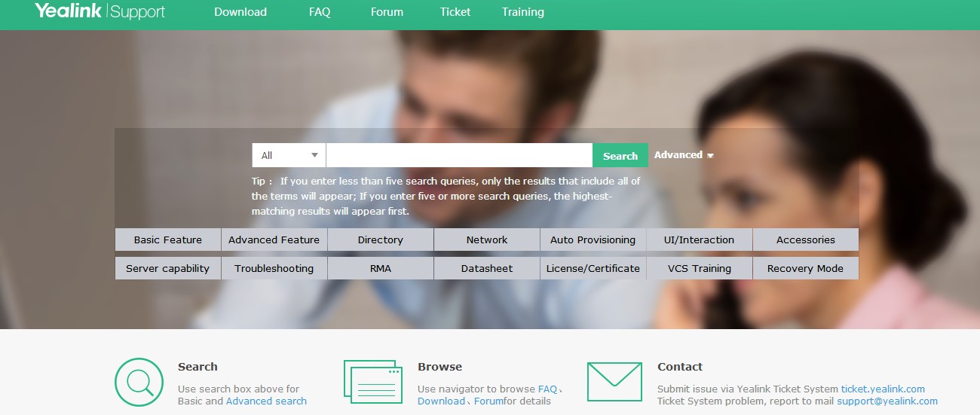Select the Datasheet category
This screenshot has width=980, height=415.
(487, 268)
